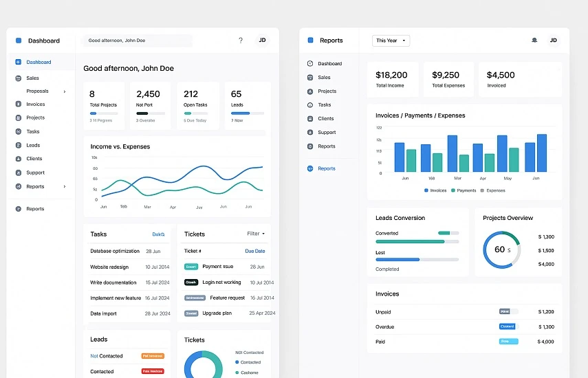
Task: Click the Leads icon in Dashboard sidebar
Action: coord(19,146)
